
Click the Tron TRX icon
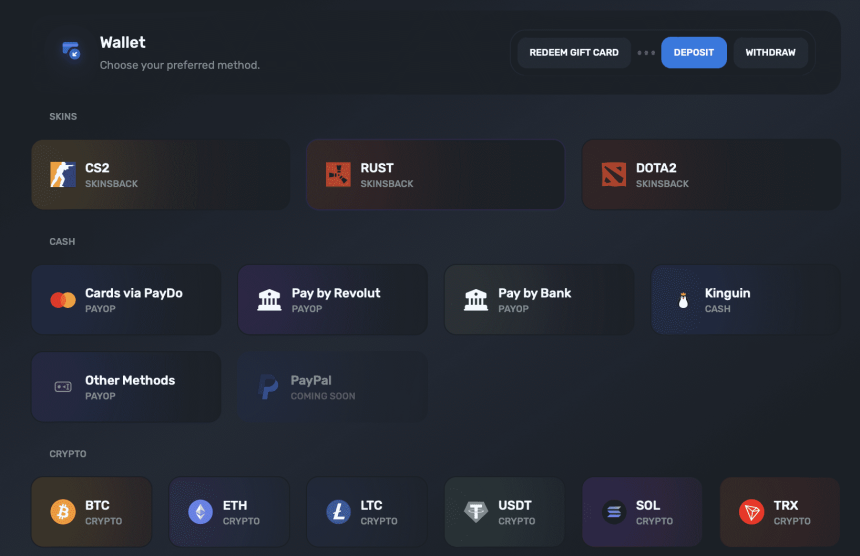(x=751, y=512)
